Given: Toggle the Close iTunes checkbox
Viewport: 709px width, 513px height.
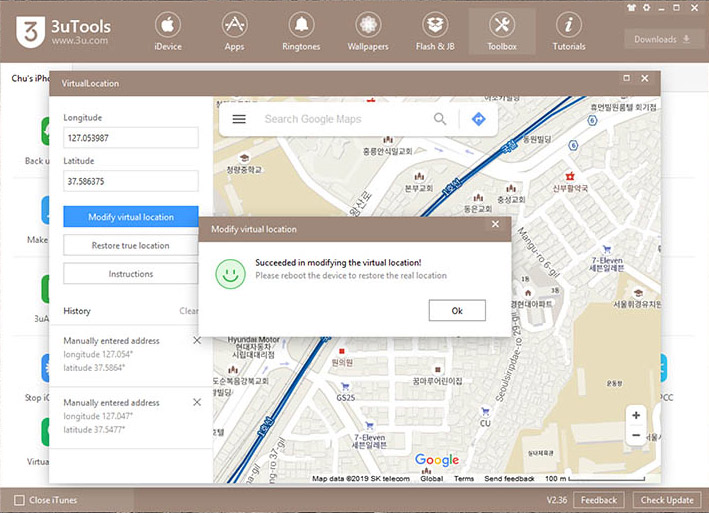Looking at the screenshot, I should [19, 500].
